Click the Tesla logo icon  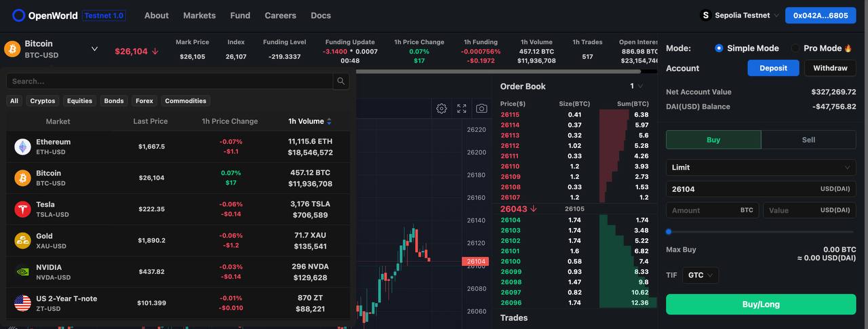tap(23, 209)
